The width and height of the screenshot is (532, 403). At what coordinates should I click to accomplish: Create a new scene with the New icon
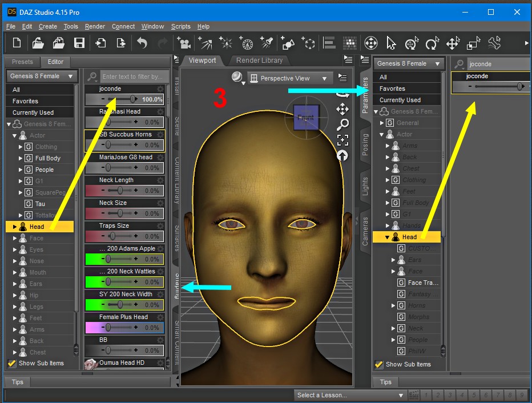[17, 43]
